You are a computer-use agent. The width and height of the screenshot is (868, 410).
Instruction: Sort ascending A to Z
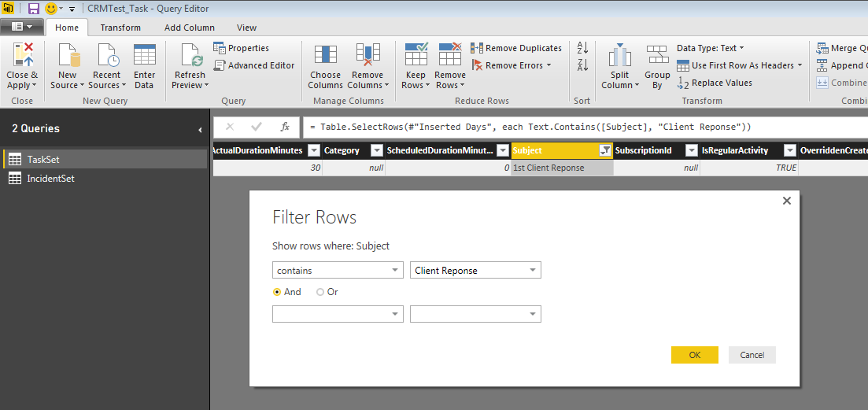(x=582, y=48)
